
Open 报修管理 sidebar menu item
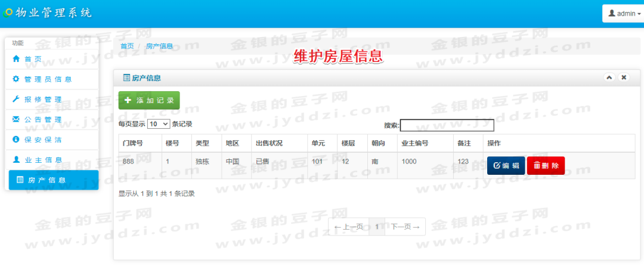(x=51, y=100)
